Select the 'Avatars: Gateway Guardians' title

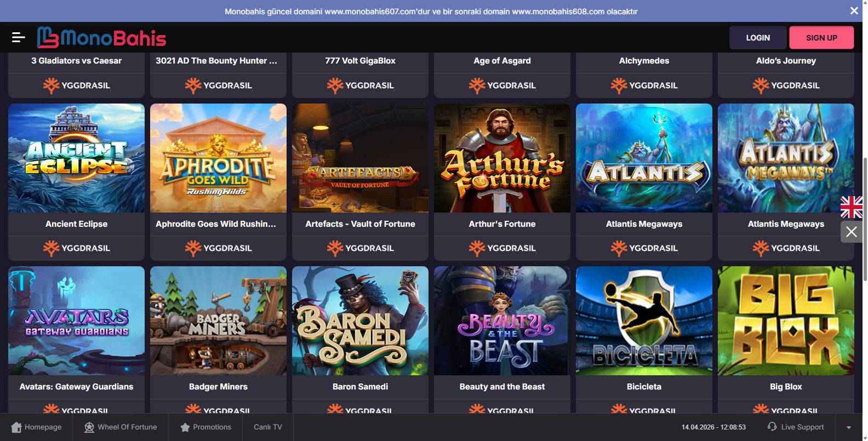(77, 387)
